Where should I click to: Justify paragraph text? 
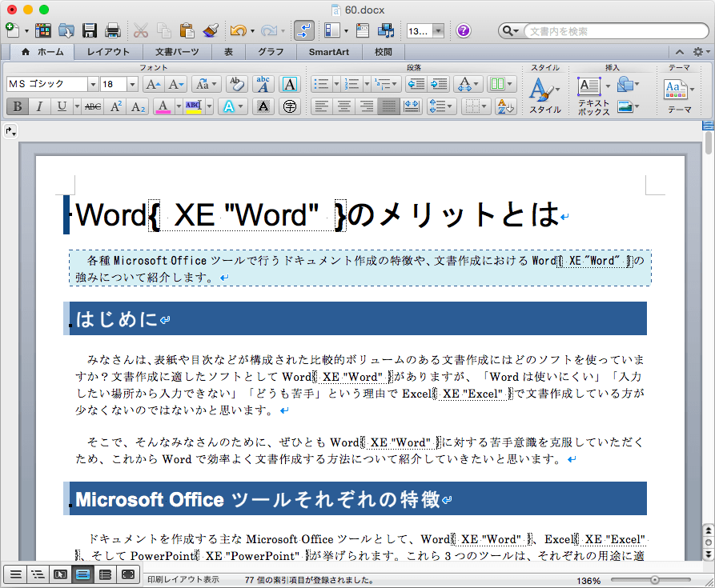(388, 106)
